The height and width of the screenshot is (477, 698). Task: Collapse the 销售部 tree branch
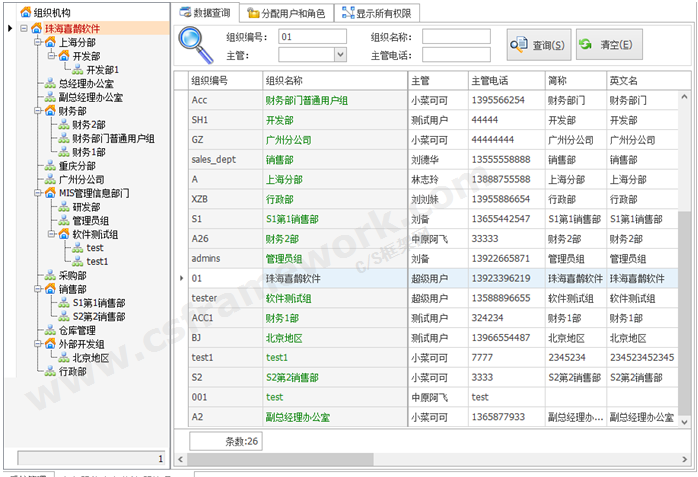point(38,289)
